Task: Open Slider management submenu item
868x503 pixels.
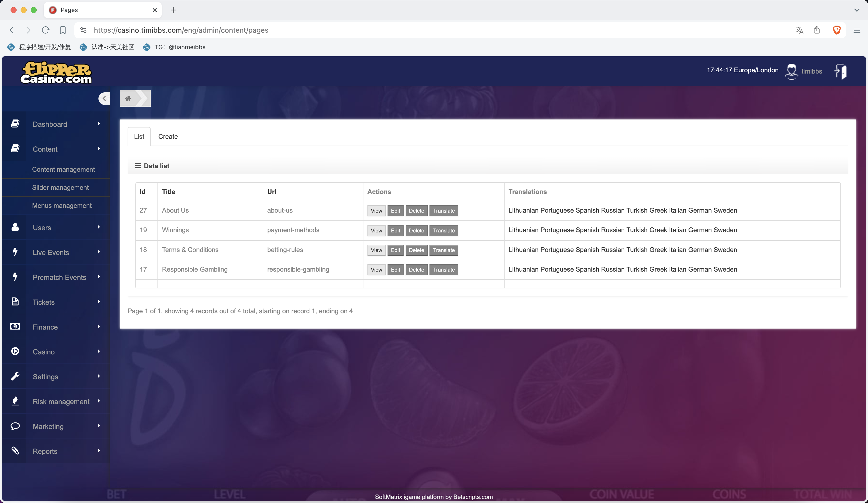Action: tap(60, 187)
